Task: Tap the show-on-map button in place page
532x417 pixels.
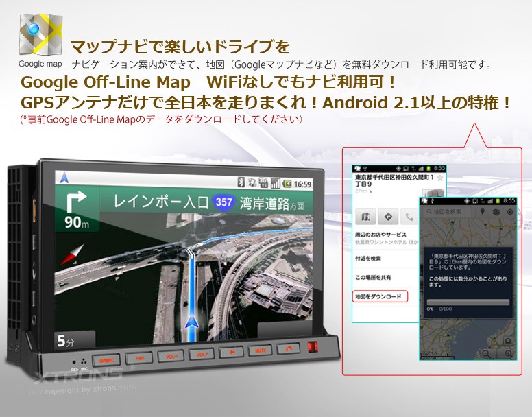Action: [366, 217]
